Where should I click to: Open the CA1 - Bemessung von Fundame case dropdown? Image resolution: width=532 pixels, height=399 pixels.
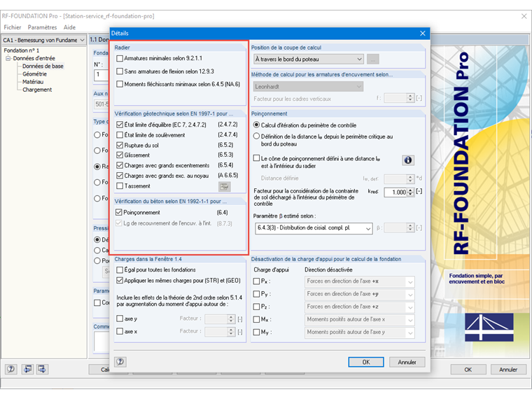pyautogui.click(x=44, y=41)
